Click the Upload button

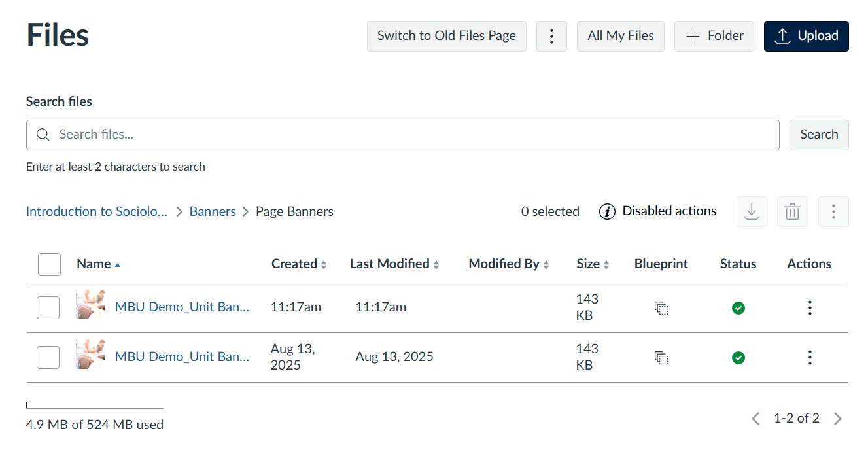tap(806, 36)
